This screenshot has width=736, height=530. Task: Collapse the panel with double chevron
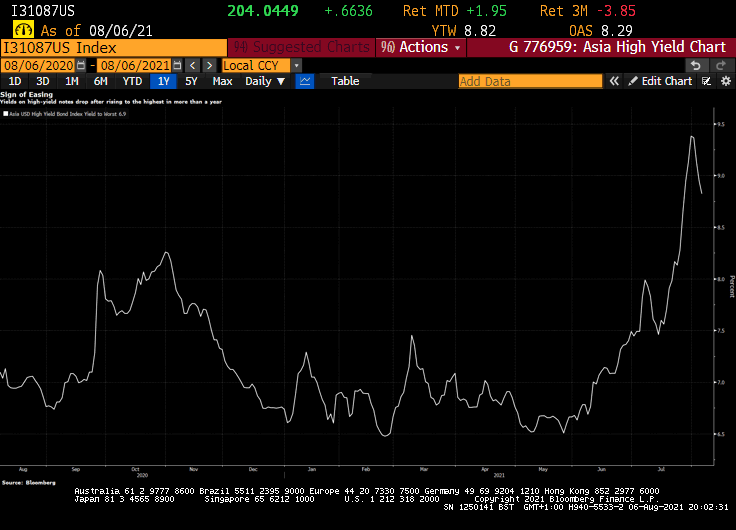(614, 81)
